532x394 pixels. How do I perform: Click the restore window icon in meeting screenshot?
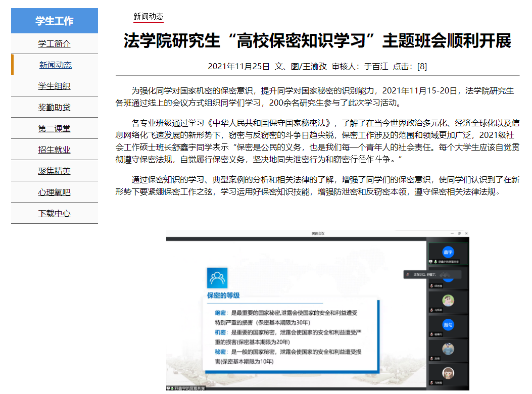pyautogui.click(x=459, y=233)
